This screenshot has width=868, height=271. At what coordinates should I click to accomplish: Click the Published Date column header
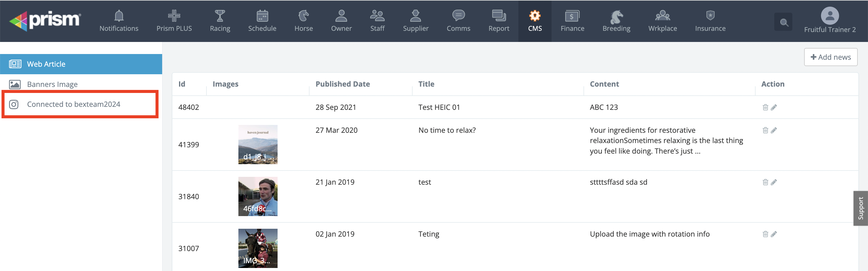[342, 84]
